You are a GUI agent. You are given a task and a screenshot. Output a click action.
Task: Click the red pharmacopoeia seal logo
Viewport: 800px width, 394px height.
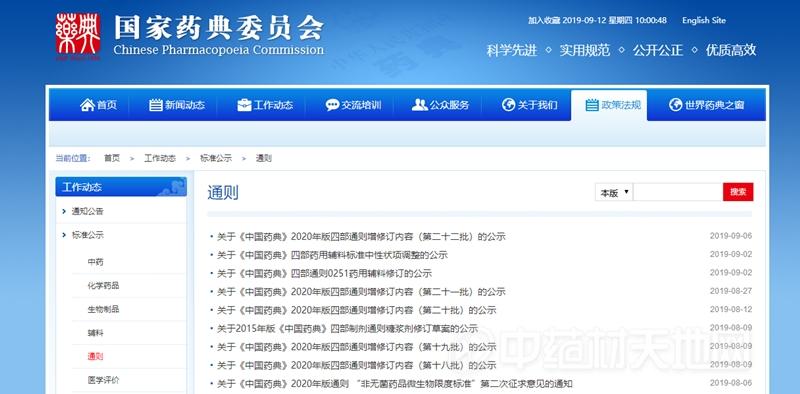pyautogui.click(x=78, y=34)
